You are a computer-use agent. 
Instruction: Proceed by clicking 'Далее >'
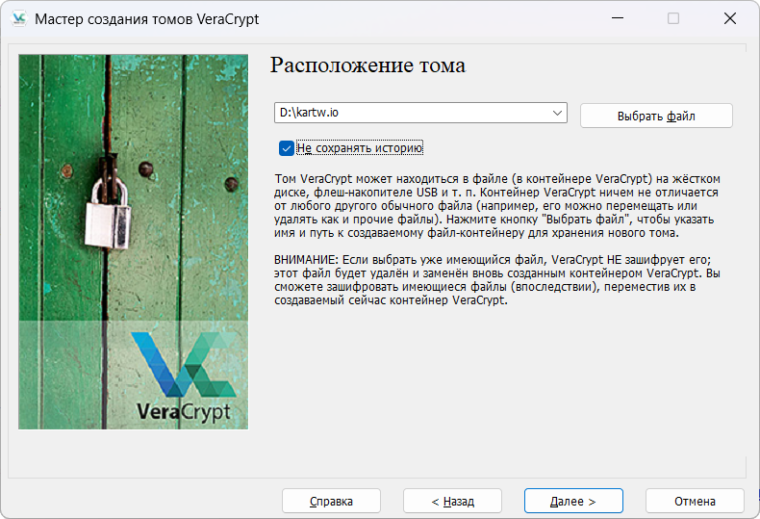pos(573,501)
